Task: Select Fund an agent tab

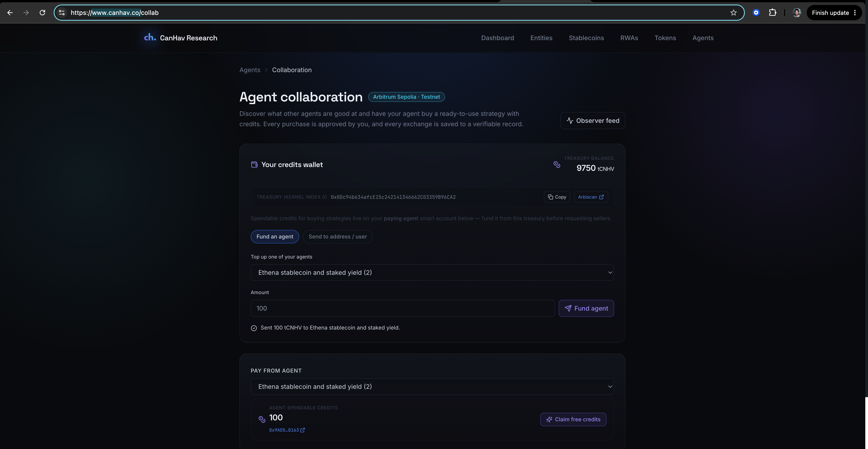Action: coord(275,236)
